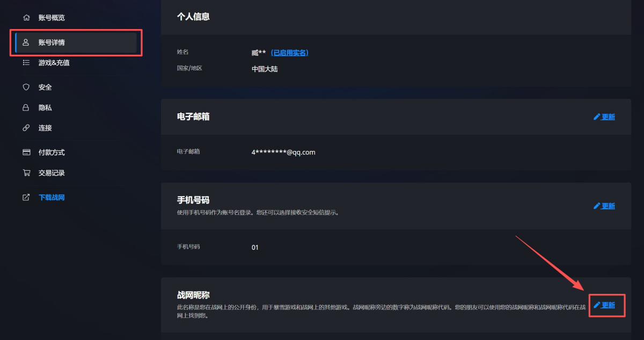Image resolution: width=644 pixels, height=340 pixels.
Task: Click the pencil icon in the 电子邮箱 section
Action: click(597, 117)
